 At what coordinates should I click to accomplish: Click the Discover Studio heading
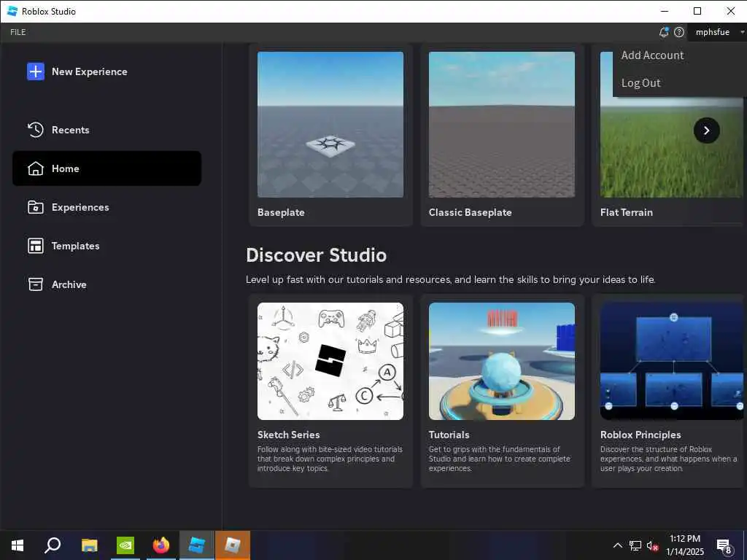[317, 255]
